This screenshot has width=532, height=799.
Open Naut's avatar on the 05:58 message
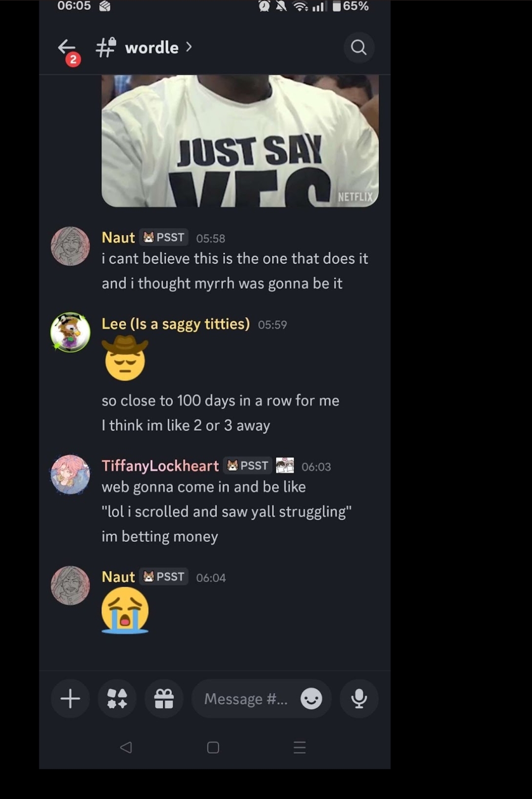(x=70, y=246)
